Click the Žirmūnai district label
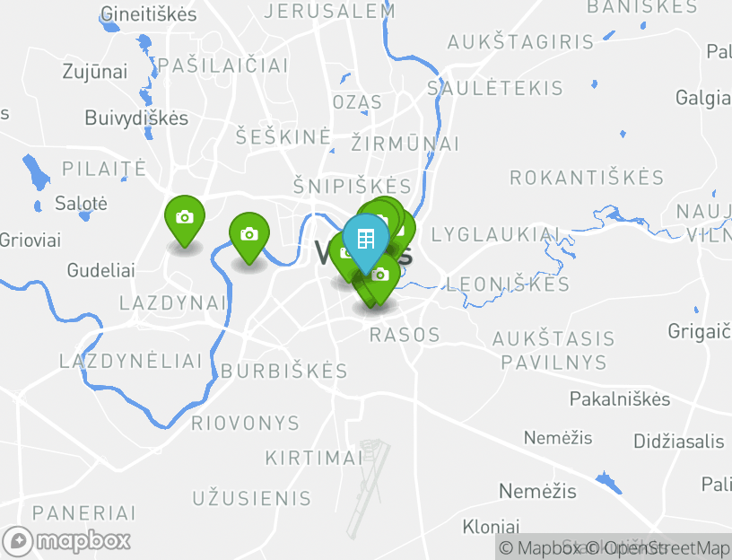This screenshot has height=560, width=732. point(405,144)
